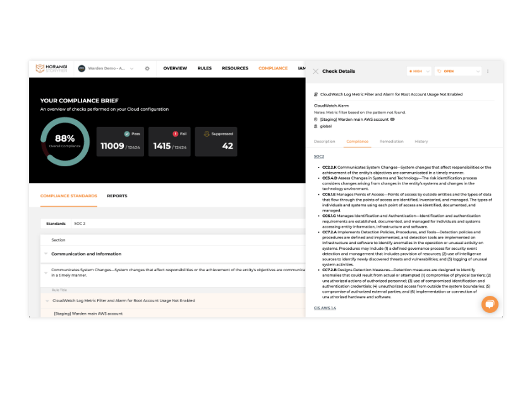Click the Suppressed count 42 card
This screenshot has height=397, width=532.
[216, 142]
